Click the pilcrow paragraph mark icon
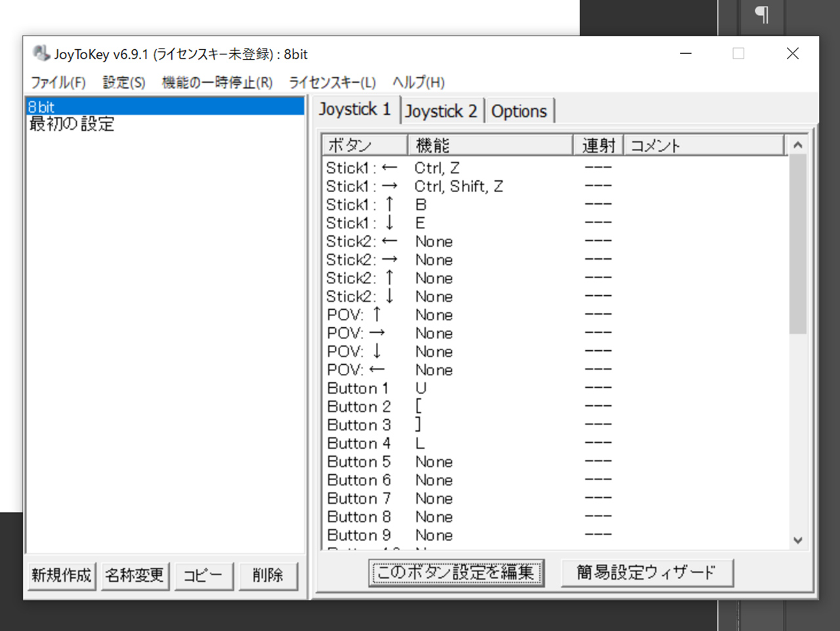This screenshot has width=840, height=631. click(x=761, y=14)
